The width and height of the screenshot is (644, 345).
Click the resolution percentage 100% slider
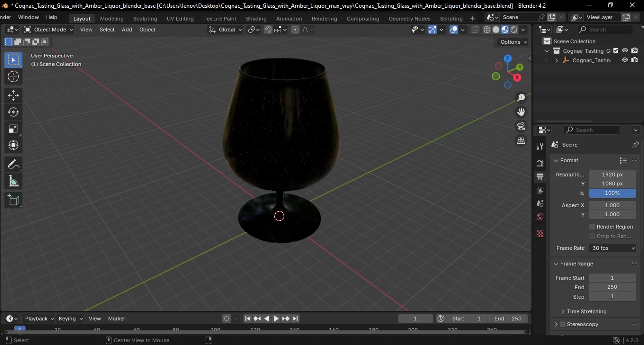coord(612,193)
